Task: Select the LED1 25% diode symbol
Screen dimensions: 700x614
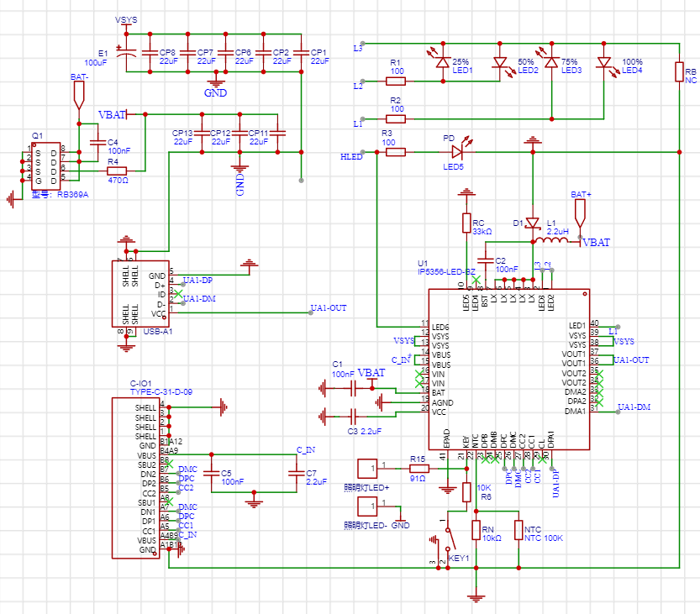Action: [442, 62]
